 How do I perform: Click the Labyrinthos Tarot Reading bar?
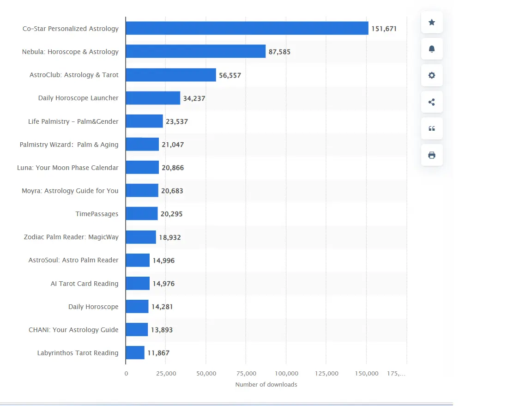click(135, 352)
